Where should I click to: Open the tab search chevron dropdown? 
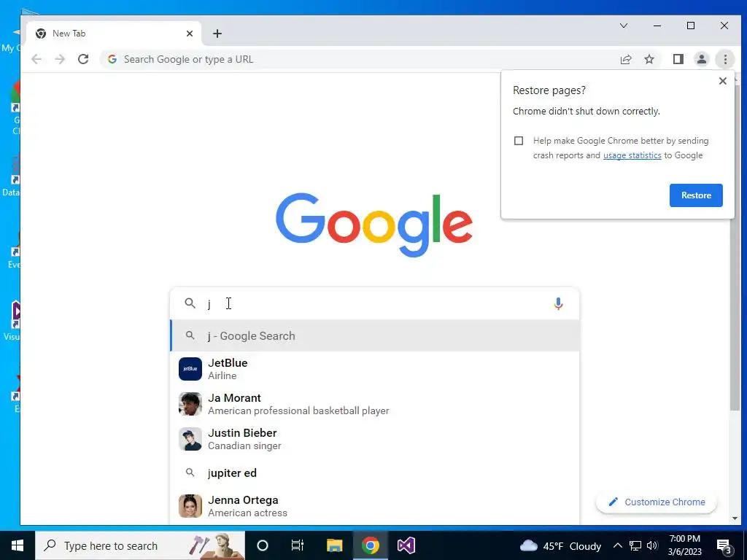623,26
